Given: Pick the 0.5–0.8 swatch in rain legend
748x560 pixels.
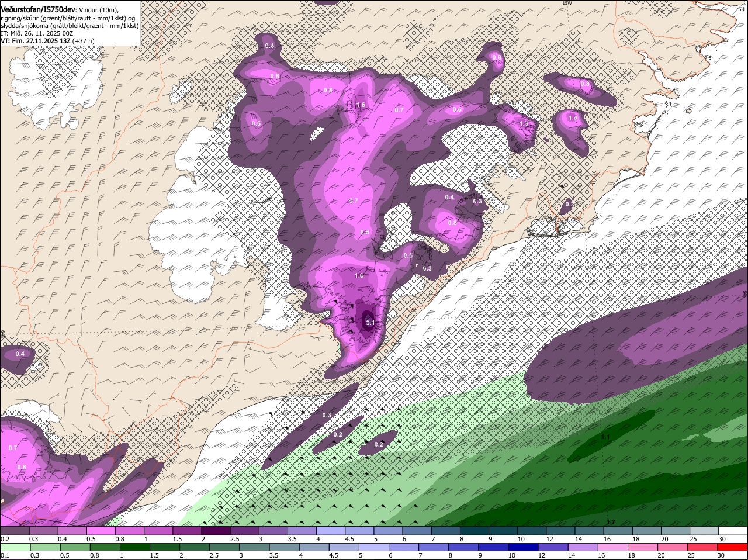Looking at the screenshot, I should (75, 547).
